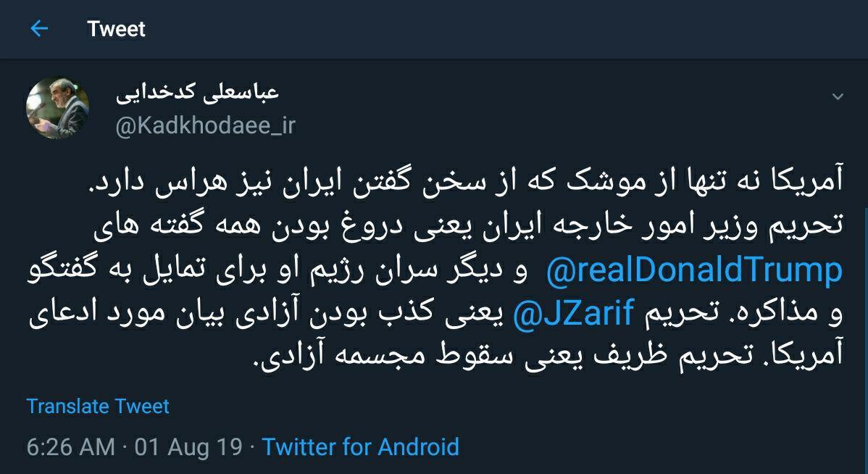Open the @realDonaldTrump mention
This screenshot has width=868, height=474.
click(x=694, y=270)
